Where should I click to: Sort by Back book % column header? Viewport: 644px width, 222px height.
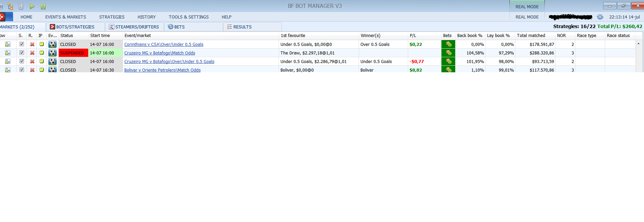coord(470,36)
